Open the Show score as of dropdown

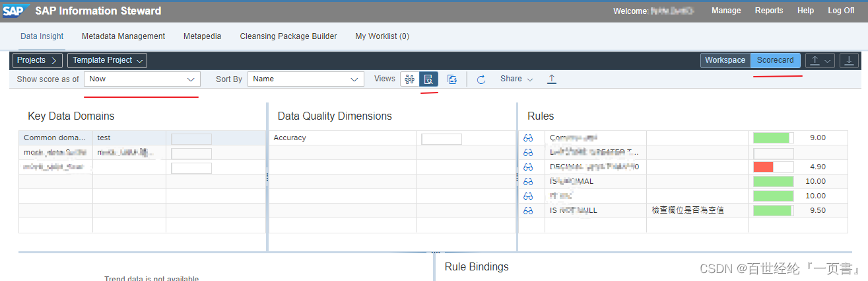coord(142,79)
